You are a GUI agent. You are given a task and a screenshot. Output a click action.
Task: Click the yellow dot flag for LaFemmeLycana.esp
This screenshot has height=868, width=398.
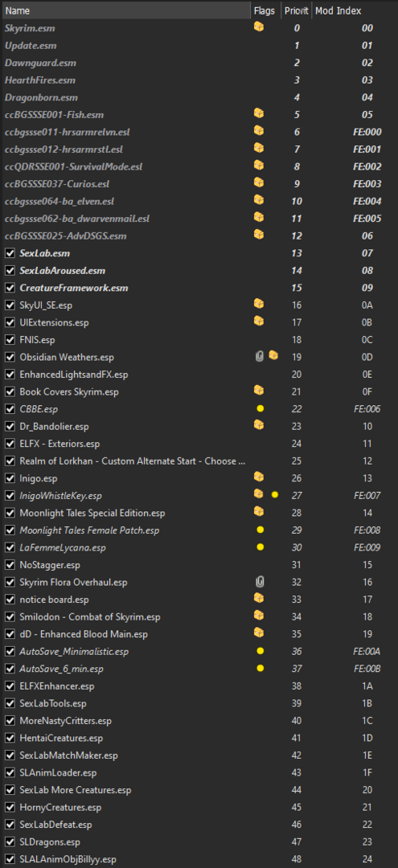[261, 547]
